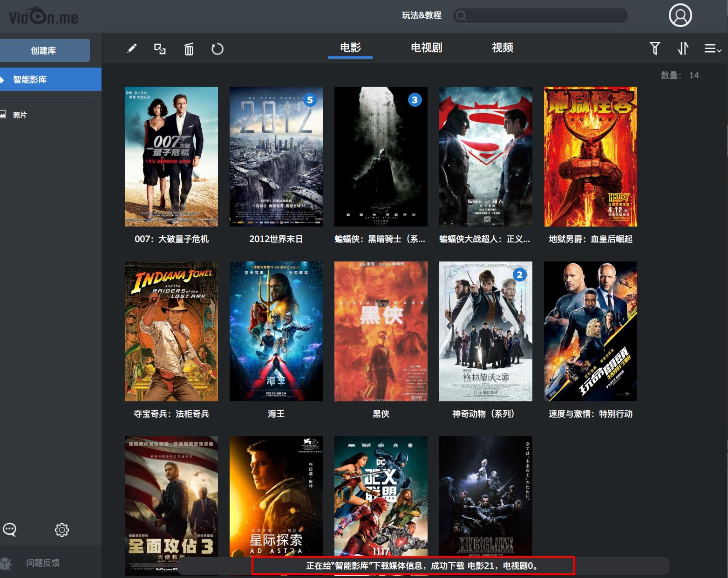728x578 pixels.
Task: Click title 蝙蝠侠：黑暗骑士（系...
Action: click(380, 239)
